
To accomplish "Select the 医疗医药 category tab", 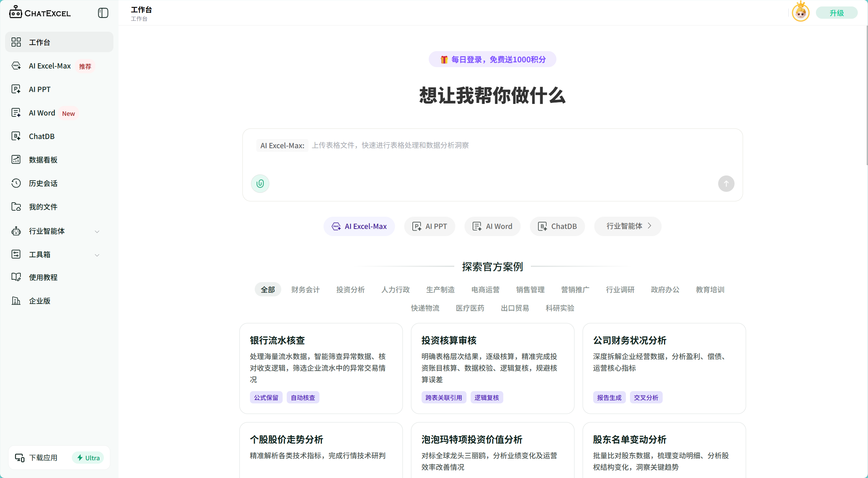I will tap(470, 308).
